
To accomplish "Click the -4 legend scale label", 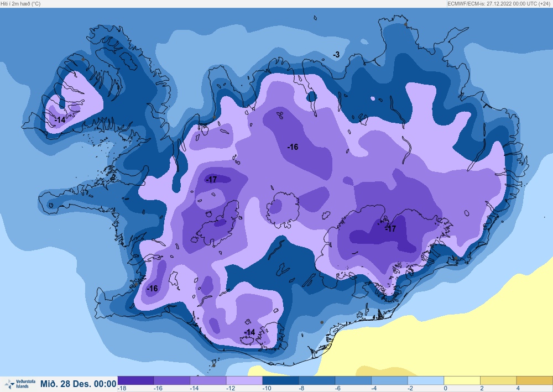I will click(x=374, y=389).
